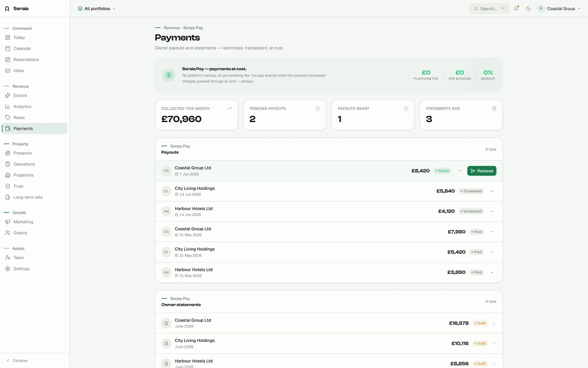
Task: Click the Trust shield icon
Action: click(x=8, y=186)
